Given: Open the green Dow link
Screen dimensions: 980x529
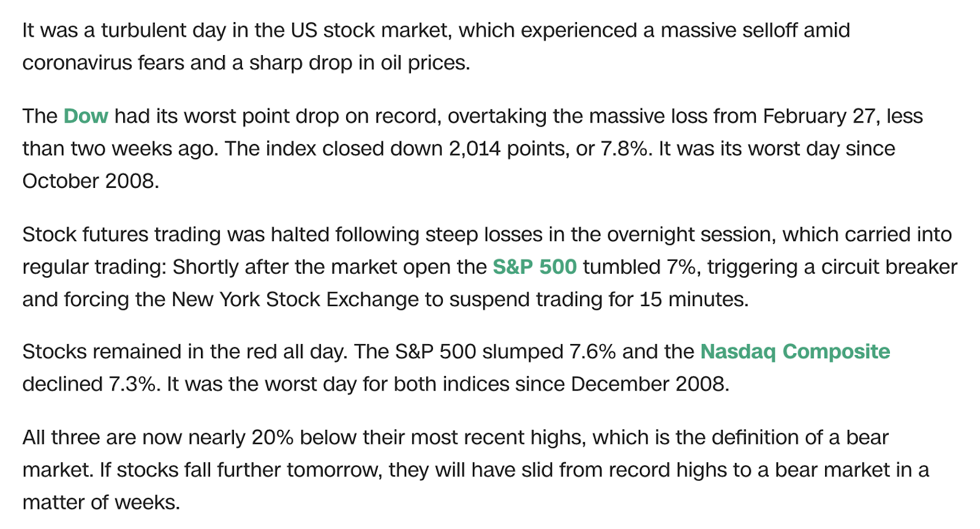Looking at the screenshot, I should [86, 116].
